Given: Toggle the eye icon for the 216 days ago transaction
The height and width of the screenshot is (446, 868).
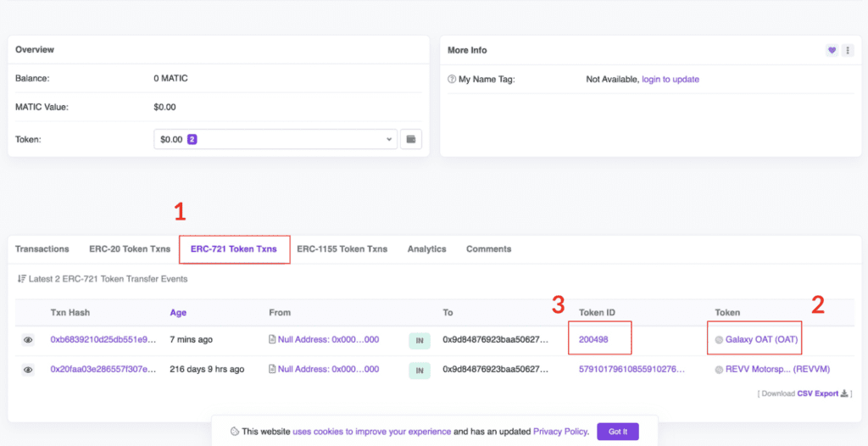Looking at the screenshot, I should pyautogui.click(x=28, y=370).
